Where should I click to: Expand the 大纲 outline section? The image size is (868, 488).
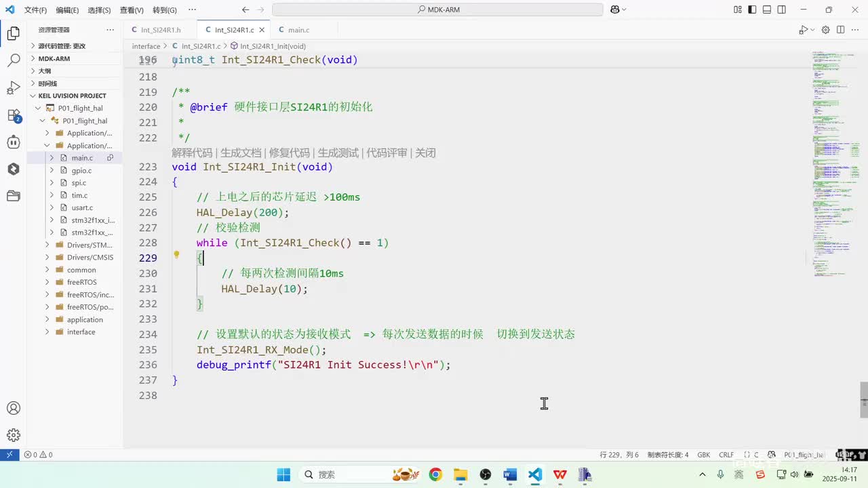tap(75, 70)
